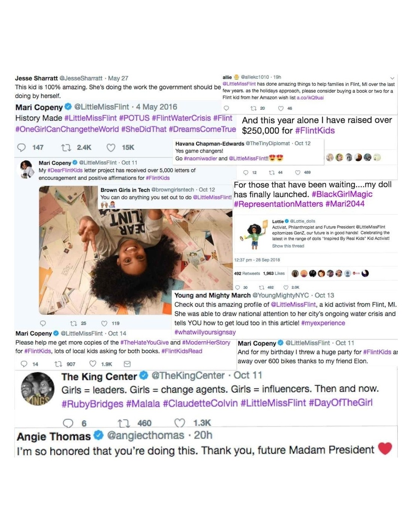The height and width of the screenshot is (532, 412).
Task: Open the a.co Amazon wish list link
Action: [x=310, y=98]
